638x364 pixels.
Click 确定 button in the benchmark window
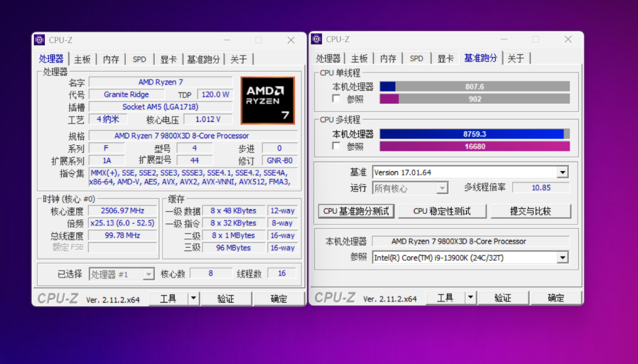(x=556, y=298)
